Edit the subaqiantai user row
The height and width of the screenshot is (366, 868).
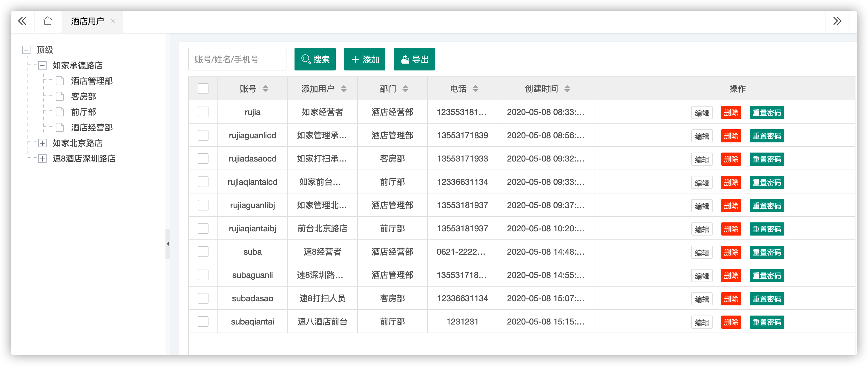pyautogui.click(x=702, y=322)
